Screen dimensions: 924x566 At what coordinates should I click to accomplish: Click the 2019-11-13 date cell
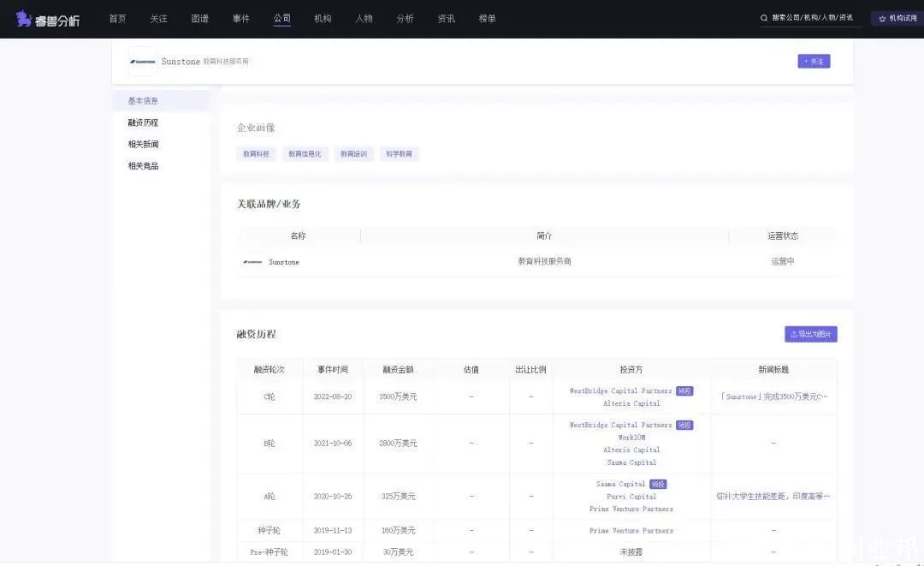333,531
